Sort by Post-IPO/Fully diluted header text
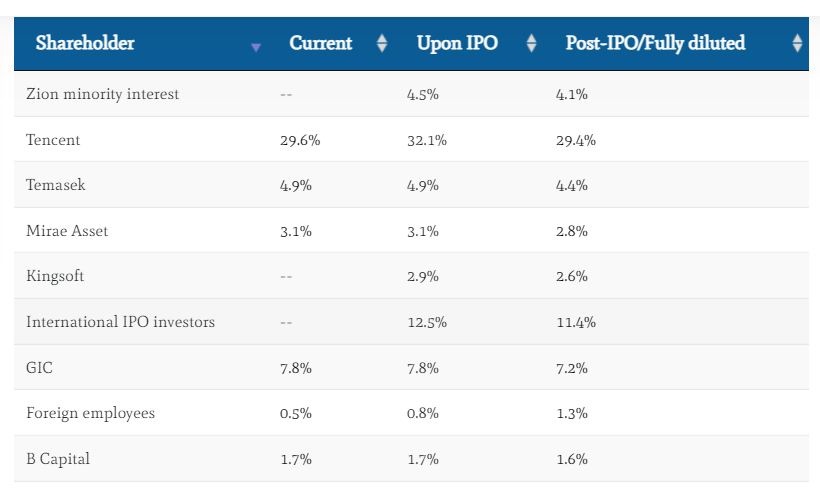 click(655, 43)
